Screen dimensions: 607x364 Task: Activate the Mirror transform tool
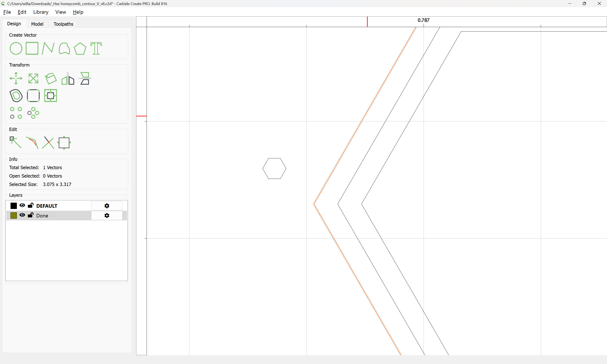68,79
